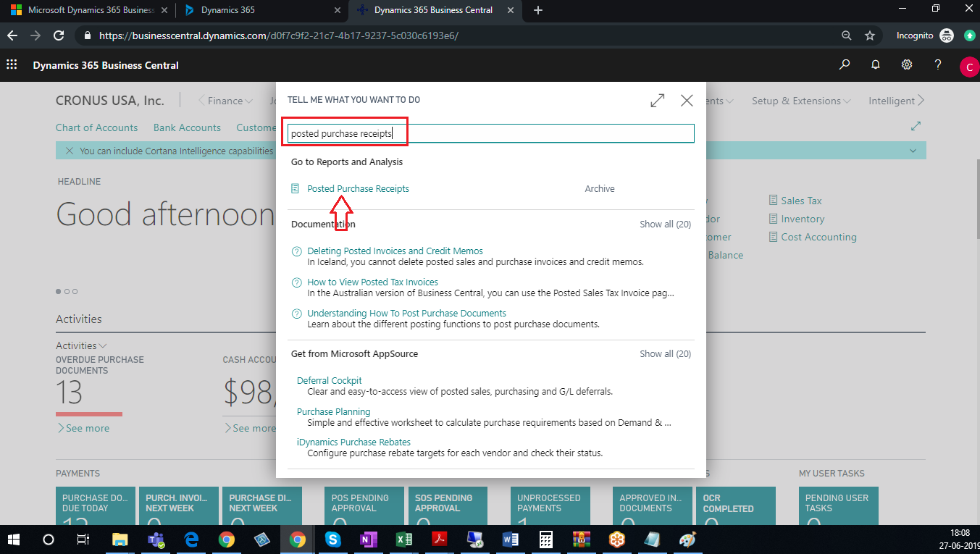Open Skype from the taskbar
The image size is (980, 554).
click(x=333, y=540)
